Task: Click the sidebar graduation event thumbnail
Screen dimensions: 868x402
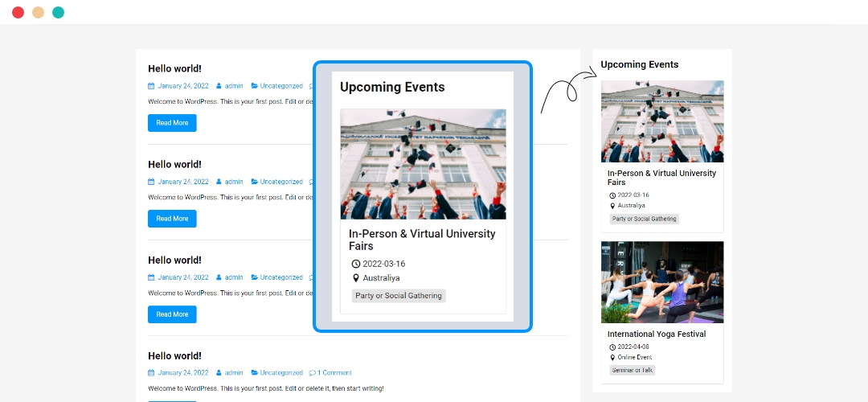Action: tap(662, 121)
